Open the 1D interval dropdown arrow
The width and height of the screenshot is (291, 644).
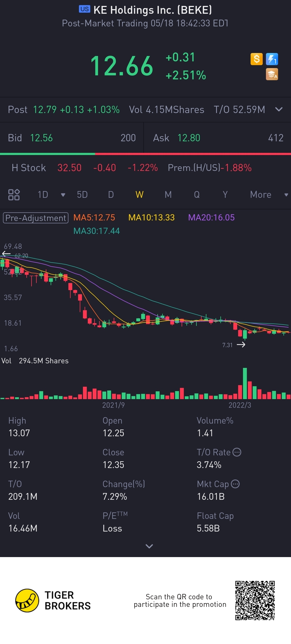tap(63, 195)
